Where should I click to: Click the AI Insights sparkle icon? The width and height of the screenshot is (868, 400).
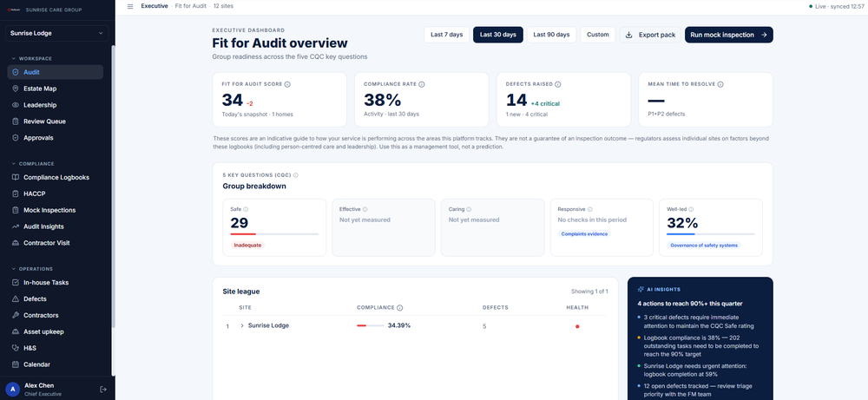click(641, 289)
